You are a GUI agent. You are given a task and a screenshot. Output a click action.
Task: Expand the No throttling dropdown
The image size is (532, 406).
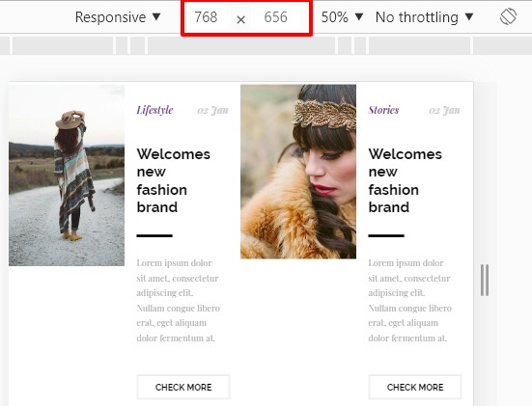(x=424, y=17)
